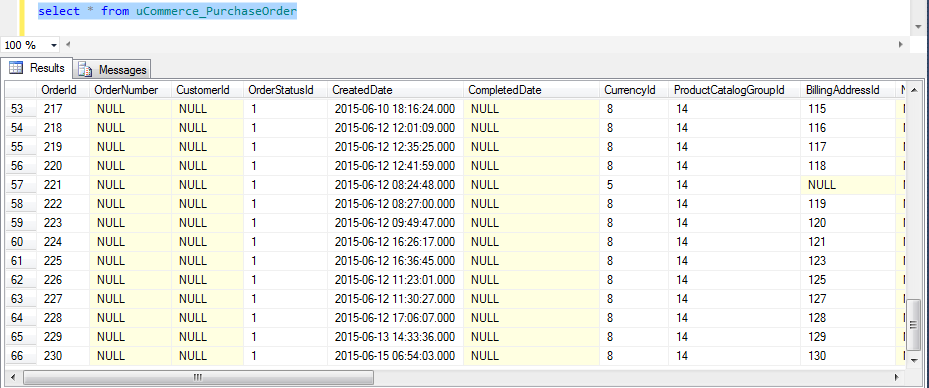The width and height of the screenshot is (929, 388).
Task: Click the CustomerId column header
Action: coord(207,90)
